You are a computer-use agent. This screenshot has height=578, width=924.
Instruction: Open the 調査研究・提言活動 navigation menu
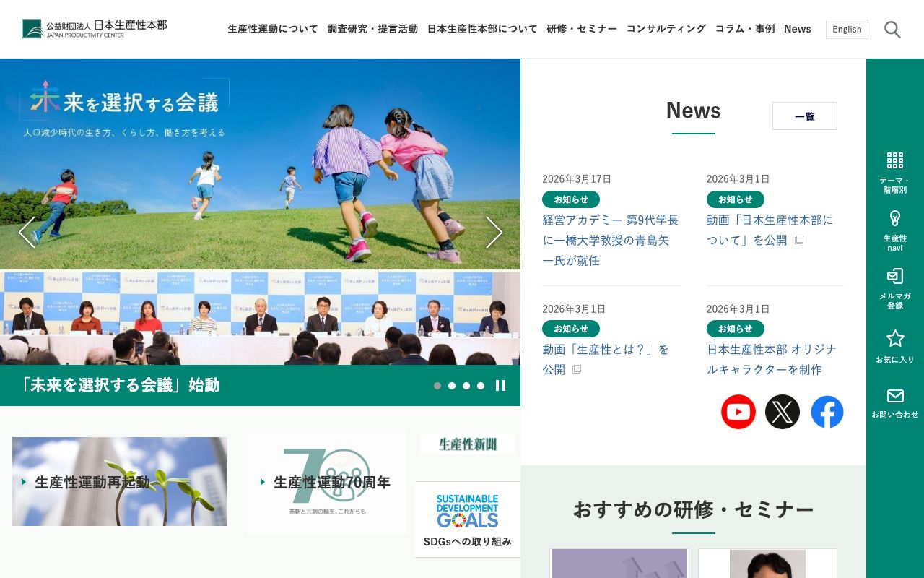pyautogui.click(x=372, y=29)
